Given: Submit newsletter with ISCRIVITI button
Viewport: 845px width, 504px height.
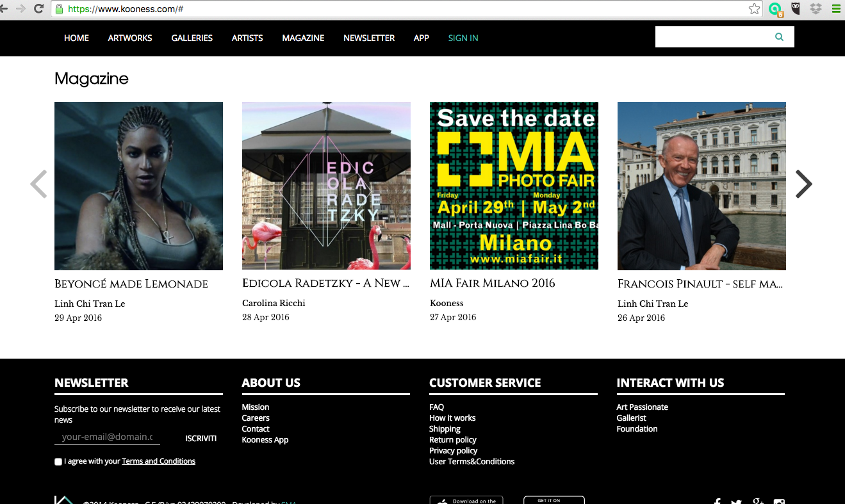Looking at the screenshot, I should (x=201, y=439).
